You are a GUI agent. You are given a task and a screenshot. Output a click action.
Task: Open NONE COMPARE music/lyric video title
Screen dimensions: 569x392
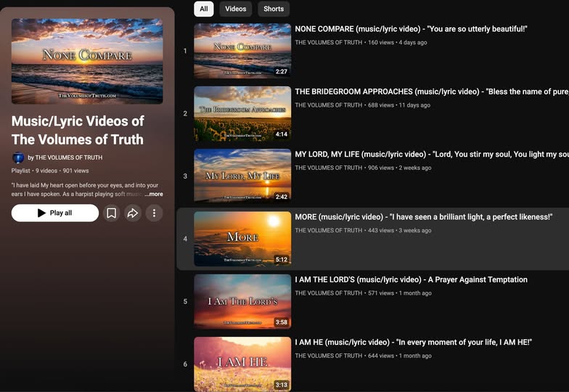pyautogui.click(x=411, y=29)
